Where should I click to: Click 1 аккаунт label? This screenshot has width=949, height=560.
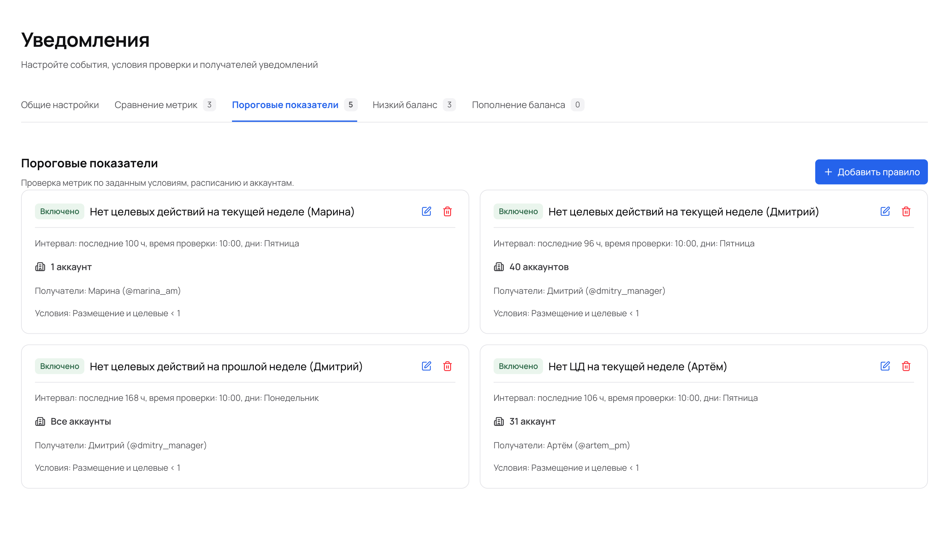[71, 267]
